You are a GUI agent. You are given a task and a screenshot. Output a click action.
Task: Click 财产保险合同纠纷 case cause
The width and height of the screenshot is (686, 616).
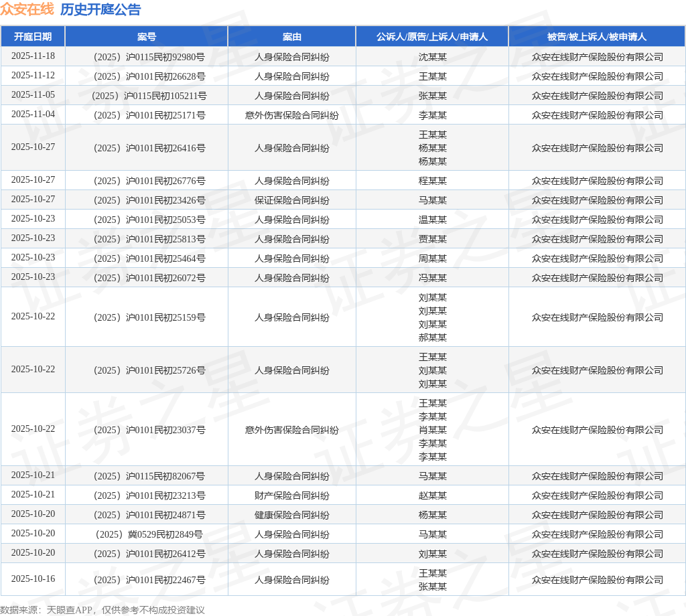click(292, 495)
